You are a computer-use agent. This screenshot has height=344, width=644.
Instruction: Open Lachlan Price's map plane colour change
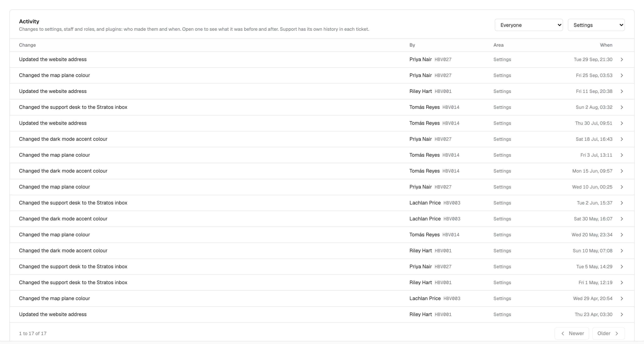coord(322,299)
